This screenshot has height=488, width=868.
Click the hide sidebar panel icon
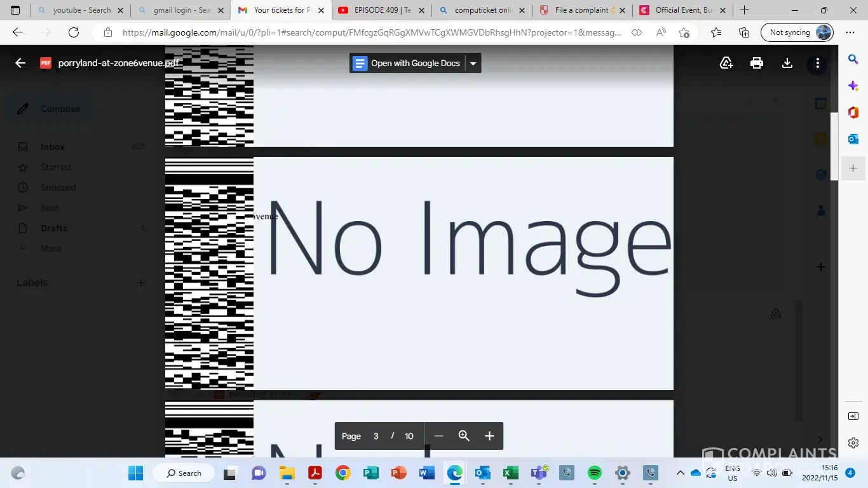point(853,416)
